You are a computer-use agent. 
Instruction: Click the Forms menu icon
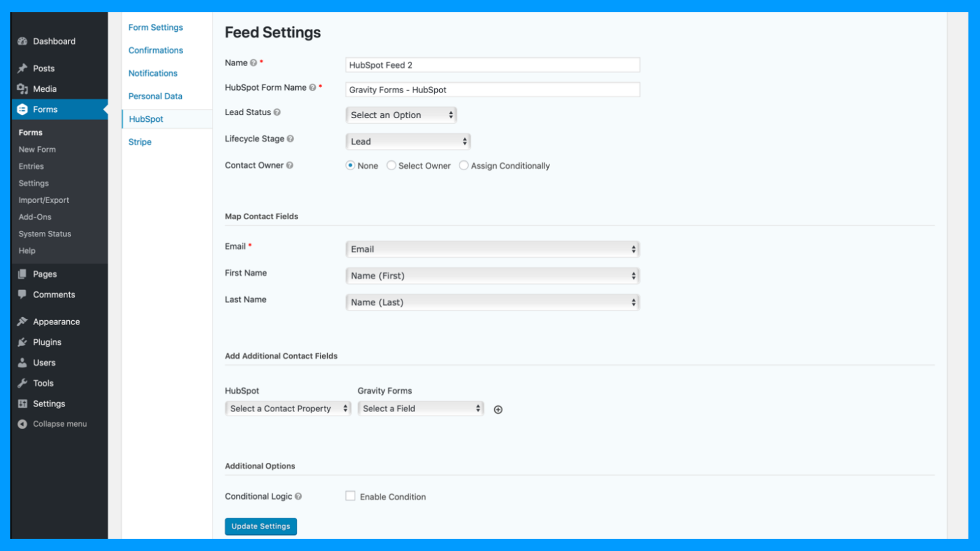click(x=23, y=109)
